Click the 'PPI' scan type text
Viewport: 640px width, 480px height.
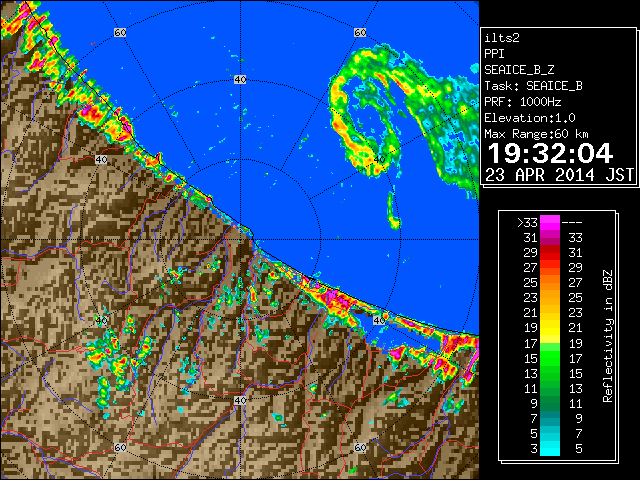pyautogui.click(x=494, y=54)
